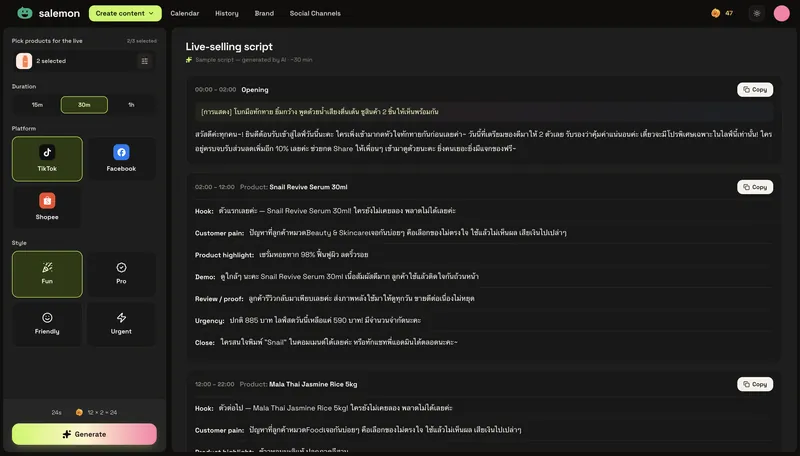The image size is (800, 456).
Task: Choose the Facebook platform card
Action: (121, 159)
